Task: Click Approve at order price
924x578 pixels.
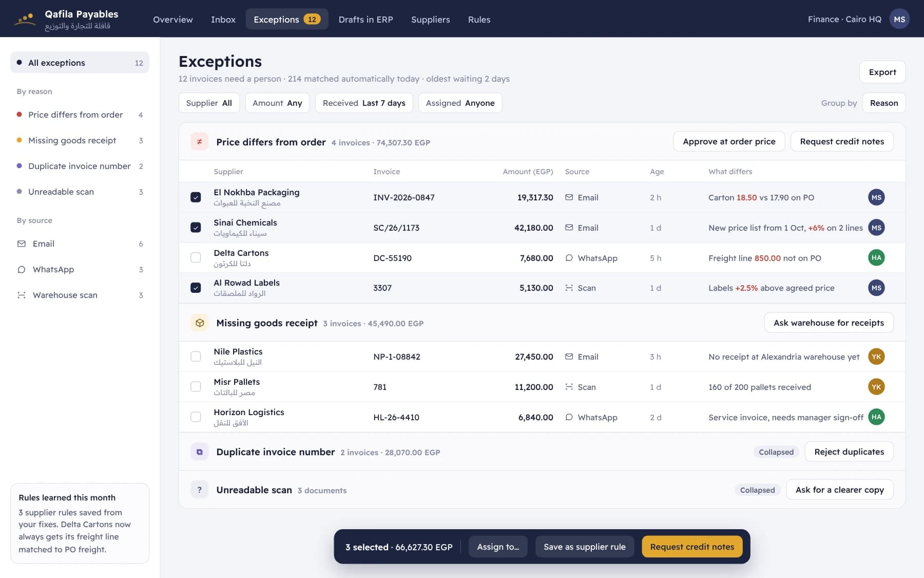Action: point(729,141)
